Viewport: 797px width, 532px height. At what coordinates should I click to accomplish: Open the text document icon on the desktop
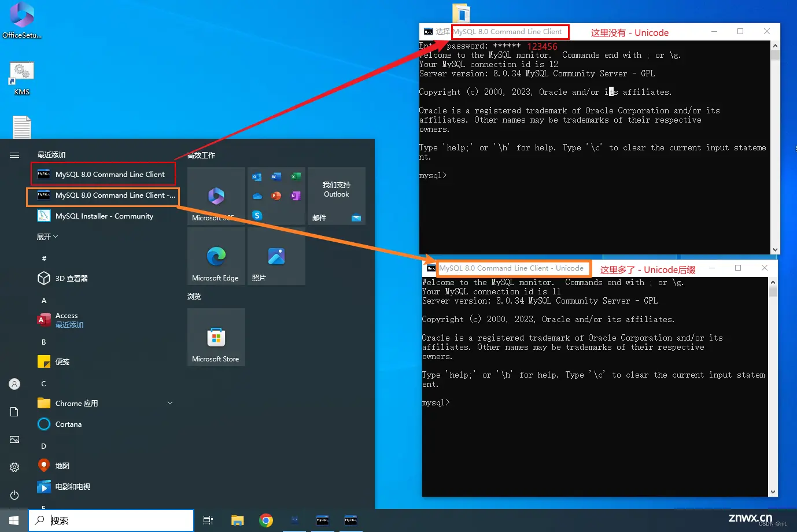coord(22,127)
